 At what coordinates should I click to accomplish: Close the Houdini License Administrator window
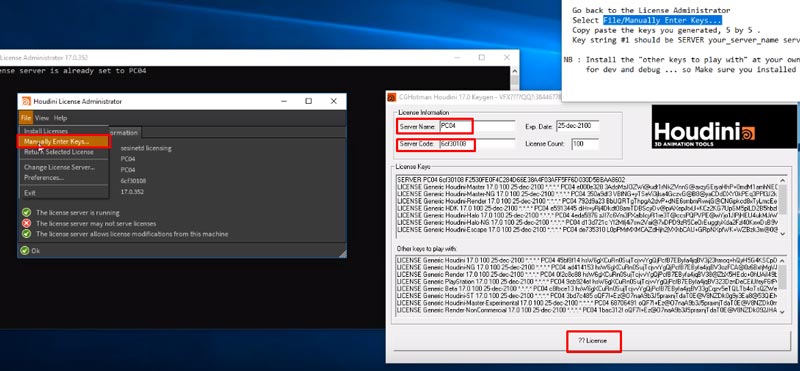[x=334, y=101]
